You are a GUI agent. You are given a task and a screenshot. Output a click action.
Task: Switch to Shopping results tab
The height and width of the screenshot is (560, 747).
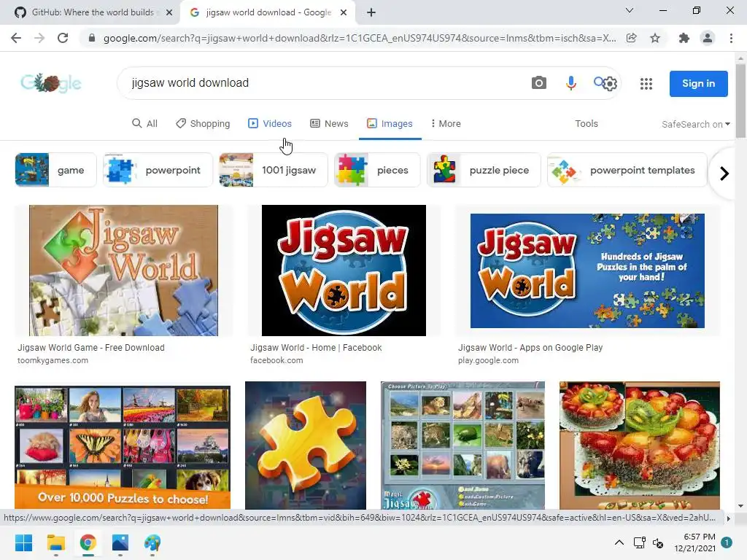(x=203, y=123)
